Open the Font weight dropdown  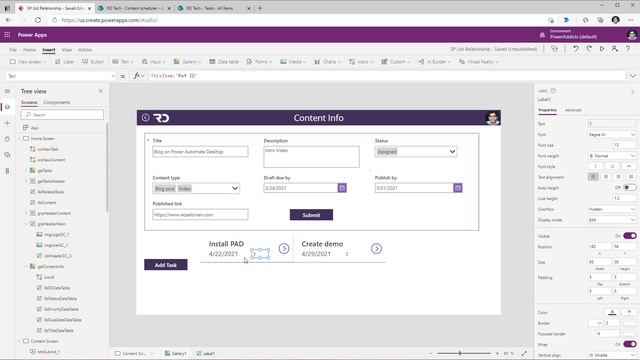tap(612, 156)
